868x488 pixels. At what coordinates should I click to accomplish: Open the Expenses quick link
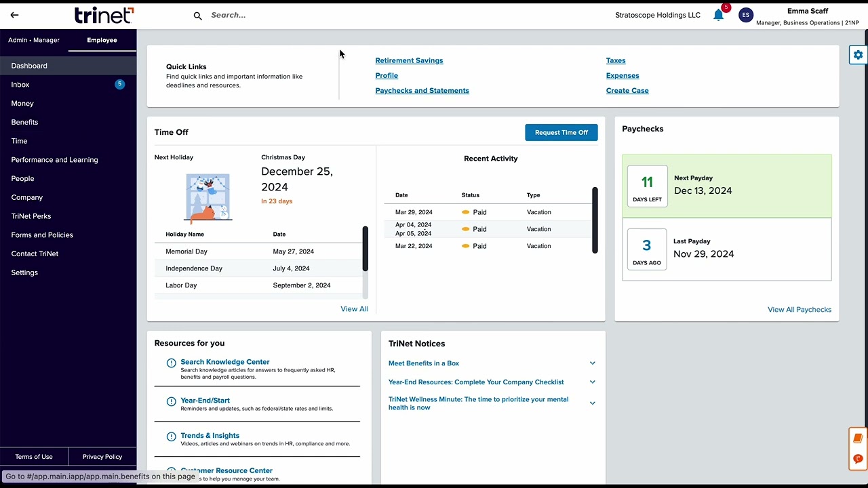tap(623, 75)
